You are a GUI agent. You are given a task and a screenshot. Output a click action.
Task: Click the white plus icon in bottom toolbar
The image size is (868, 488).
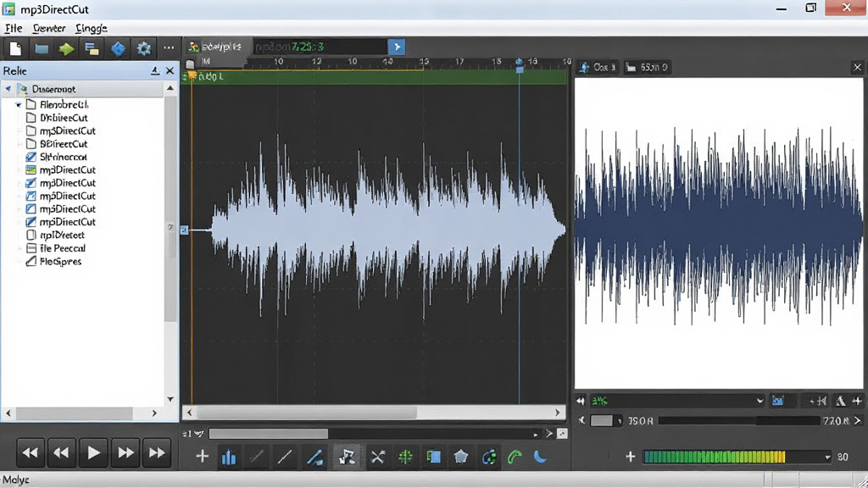[x=202, y=456]
